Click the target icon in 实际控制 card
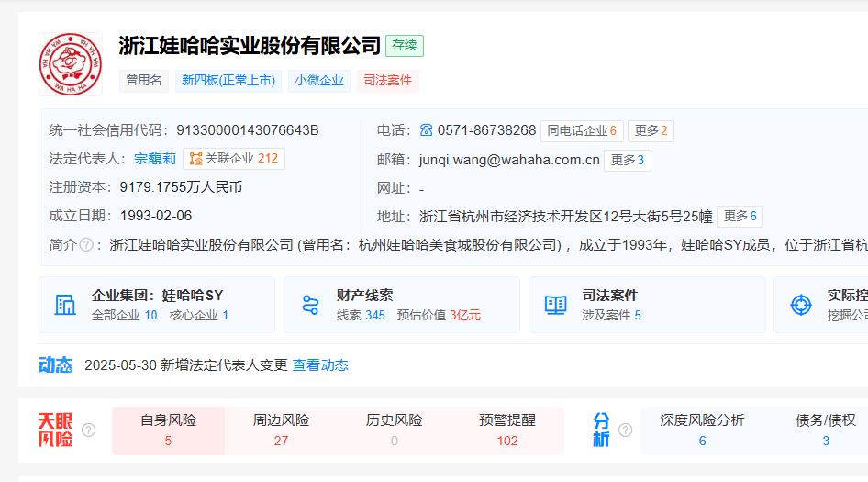Viewport: 868px width, 482px height. 800,305
